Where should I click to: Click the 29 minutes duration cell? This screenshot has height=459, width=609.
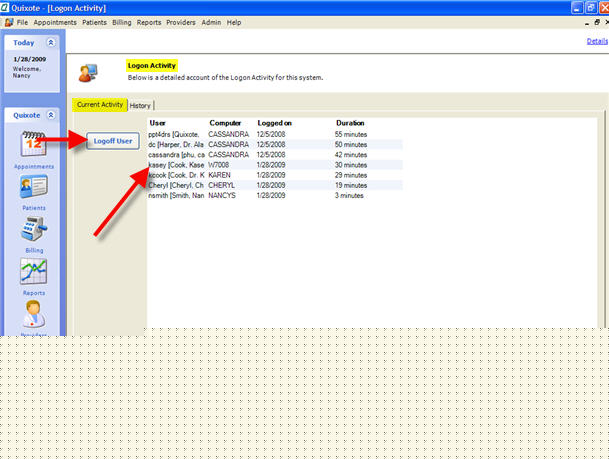[351, 175]
